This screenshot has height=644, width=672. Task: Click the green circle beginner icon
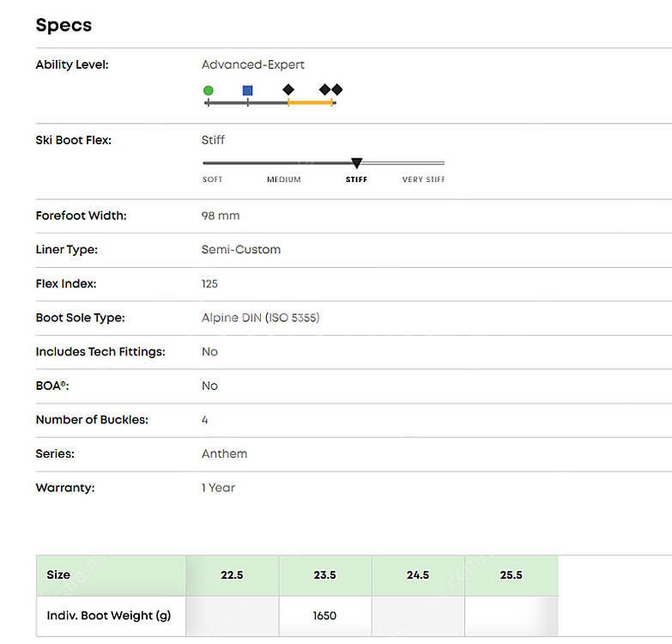coord(209,90)
